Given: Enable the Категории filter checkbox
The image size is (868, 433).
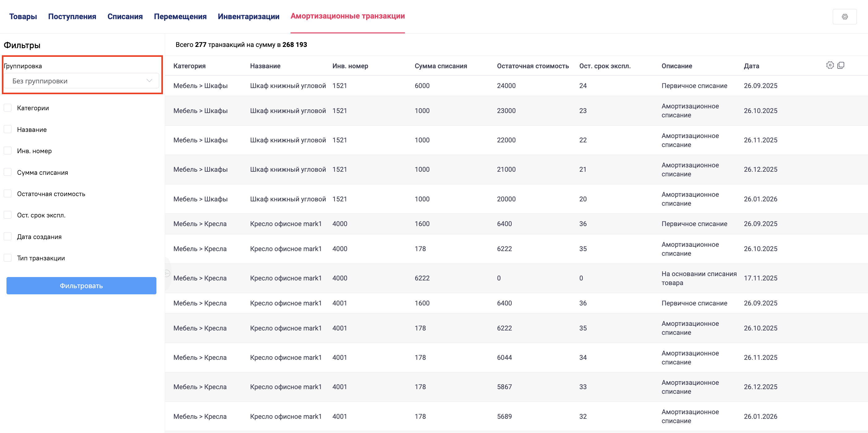Looking at the screenshot, I should click(8, 108).
